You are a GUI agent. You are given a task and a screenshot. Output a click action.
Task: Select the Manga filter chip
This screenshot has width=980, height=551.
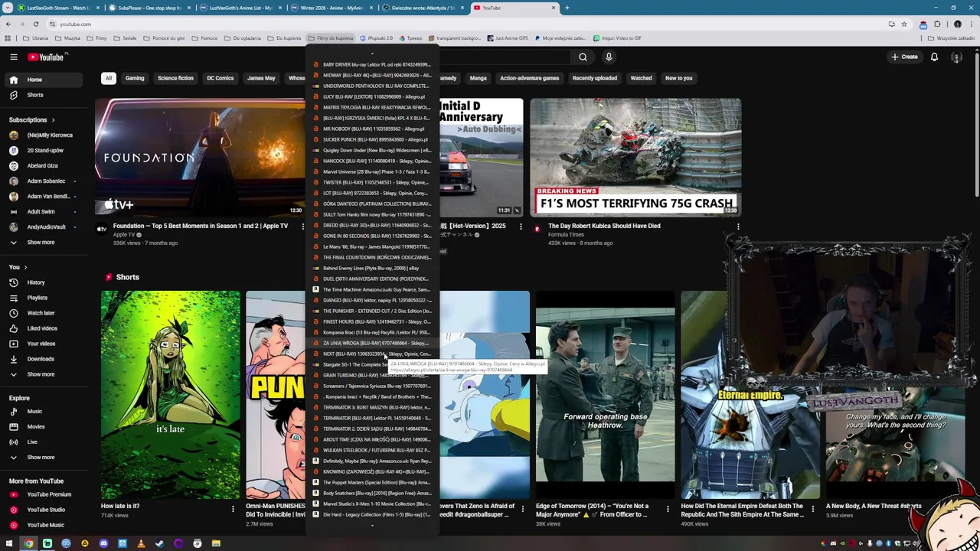coord(478,78)
